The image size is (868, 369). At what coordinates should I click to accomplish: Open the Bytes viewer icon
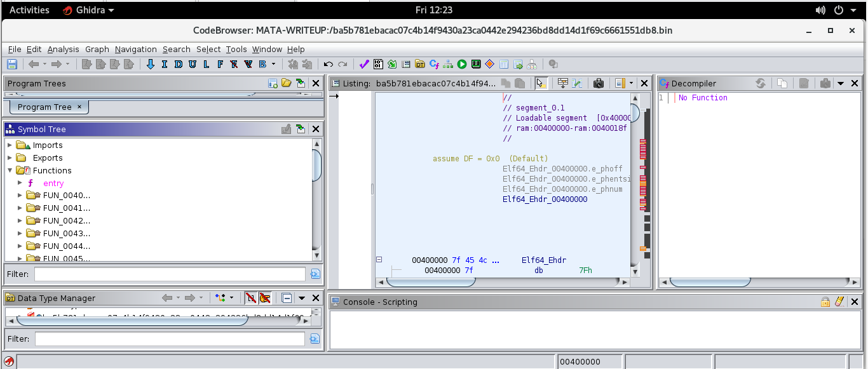tap(378, 64)
